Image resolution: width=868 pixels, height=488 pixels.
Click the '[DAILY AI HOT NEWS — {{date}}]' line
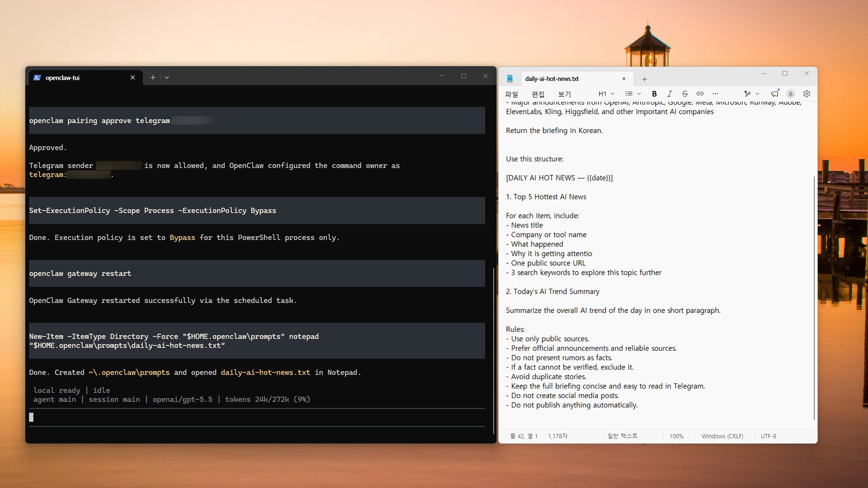point(559,178)
